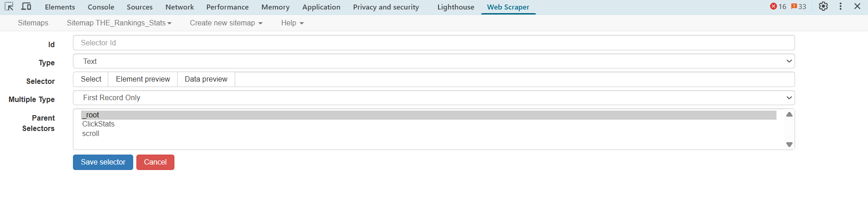Image resolution: width=868 pixels, height=199 pixels.
Task: Open the DevTools three-dot menu
Action: click(840, 6)
